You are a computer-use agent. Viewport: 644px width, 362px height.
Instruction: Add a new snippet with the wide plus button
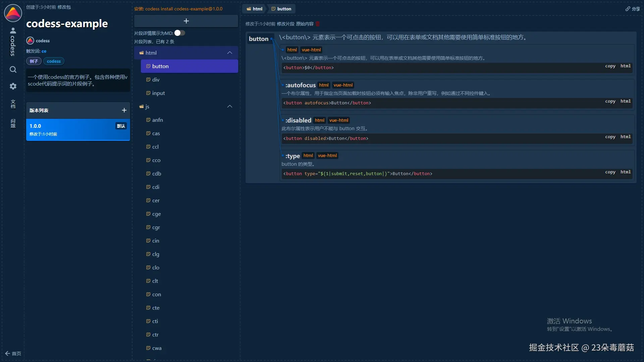tap(186, 21)
